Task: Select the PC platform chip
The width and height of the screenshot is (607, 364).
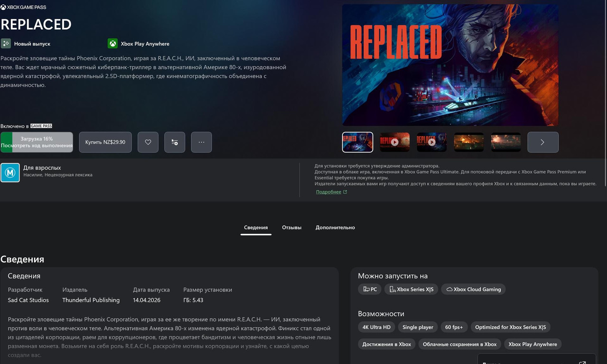Action: [370, 289]
